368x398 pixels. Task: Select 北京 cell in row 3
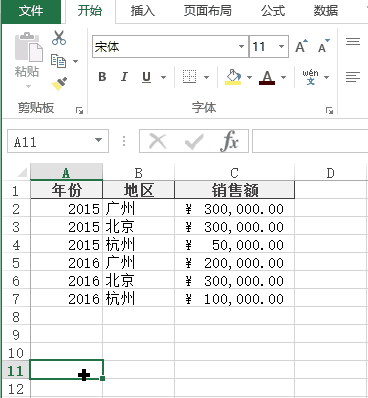pos(138,227)
